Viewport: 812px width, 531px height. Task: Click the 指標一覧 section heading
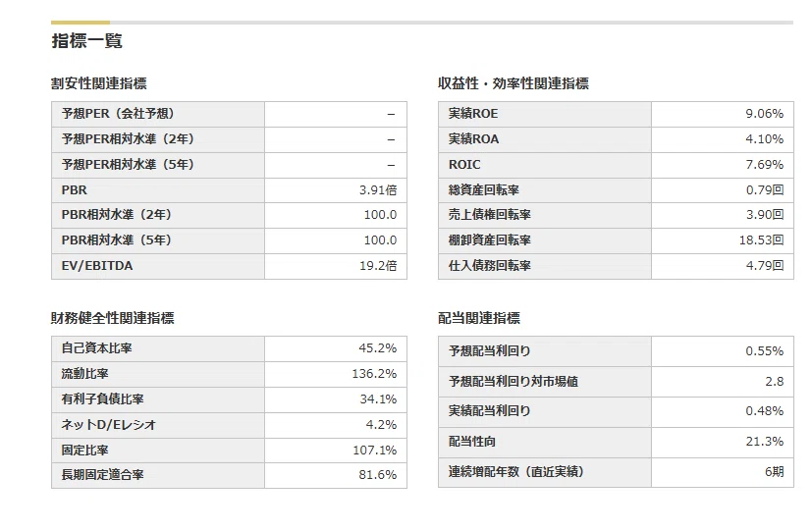click(x=87, y=41)
